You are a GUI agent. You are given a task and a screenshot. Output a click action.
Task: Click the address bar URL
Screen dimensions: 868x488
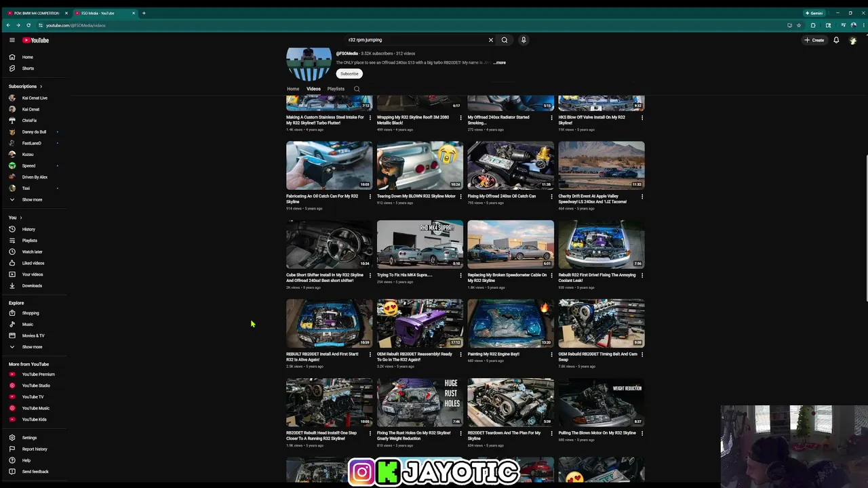pyautogui.click(x=75, y=25)
